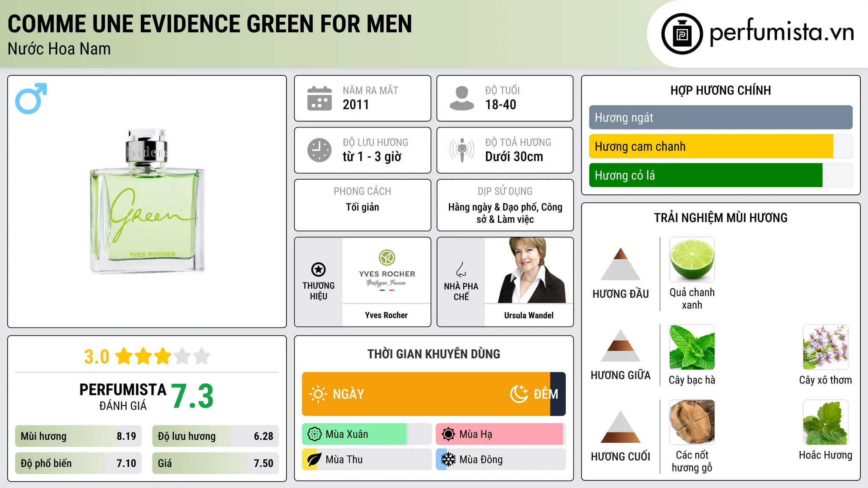Screen dimensions: 868x488
Task: Click the calendar icon beside Năm ra mắt
Action: click(x=320, y=98)
